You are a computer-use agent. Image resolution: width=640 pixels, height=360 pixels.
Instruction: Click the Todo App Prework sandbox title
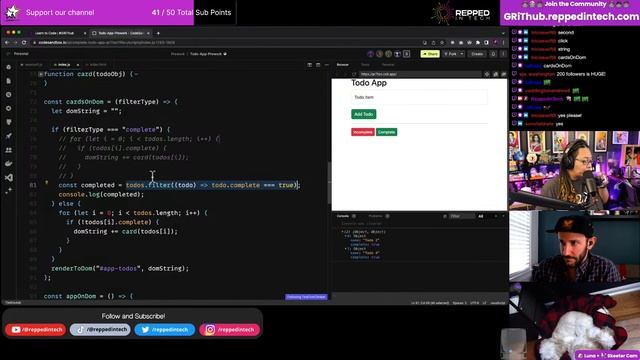click(206, 54)
